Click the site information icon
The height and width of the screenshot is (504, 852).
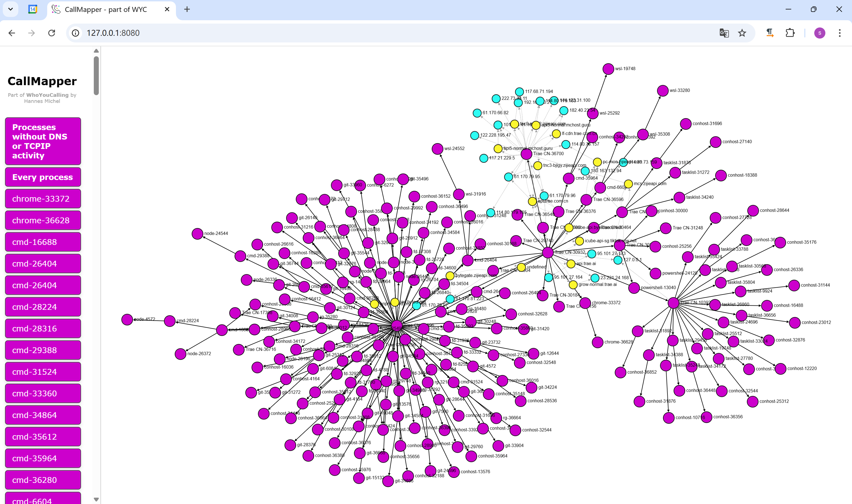coord(75,33)
